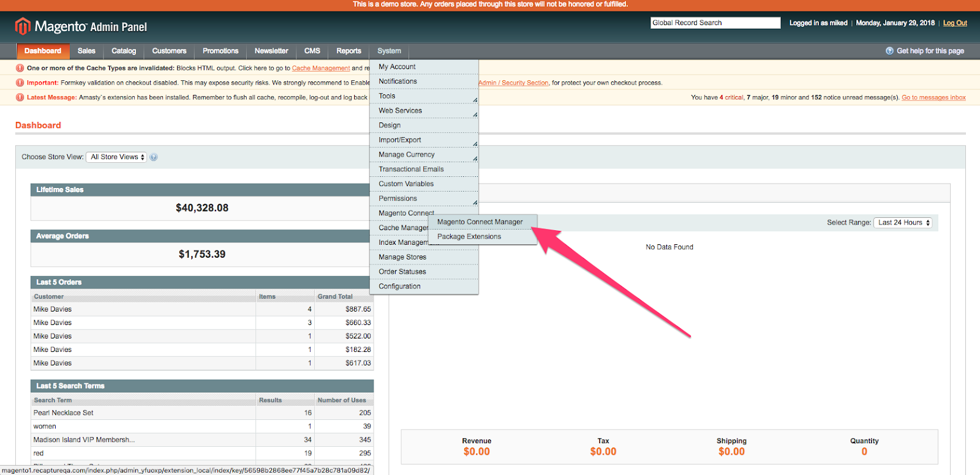Click the Latest Message alert icon
980x475 pixels.
click(20, 97)
